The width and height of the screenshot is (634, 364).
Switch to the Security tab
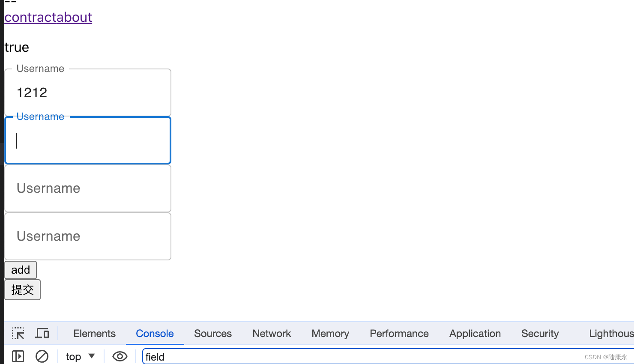[x=540, y=333]
